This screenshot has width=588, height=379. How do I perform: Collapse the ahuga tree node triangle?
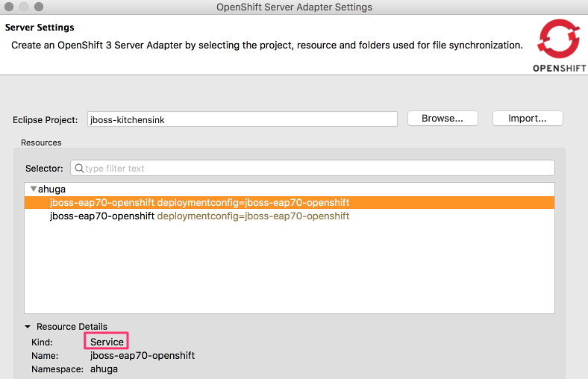(33, 189)
